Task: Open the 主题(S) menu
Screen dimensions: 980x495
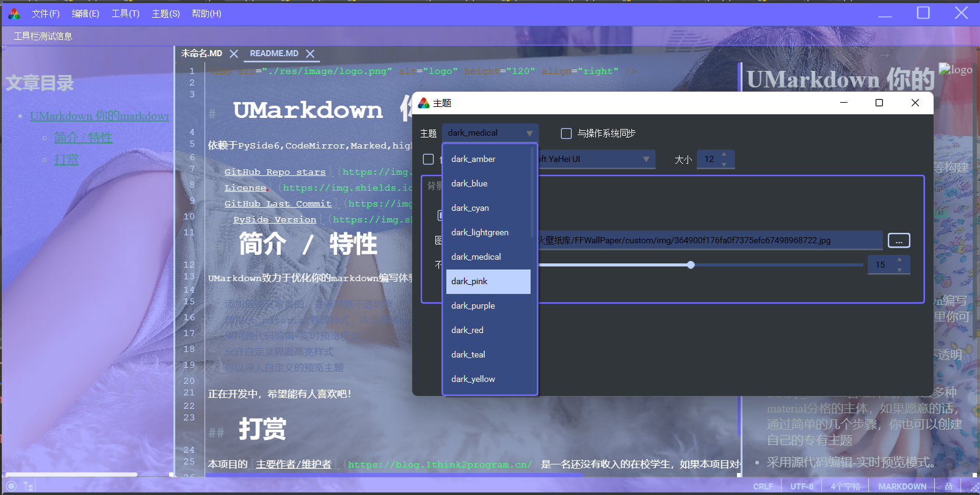Action: (165, 13)
